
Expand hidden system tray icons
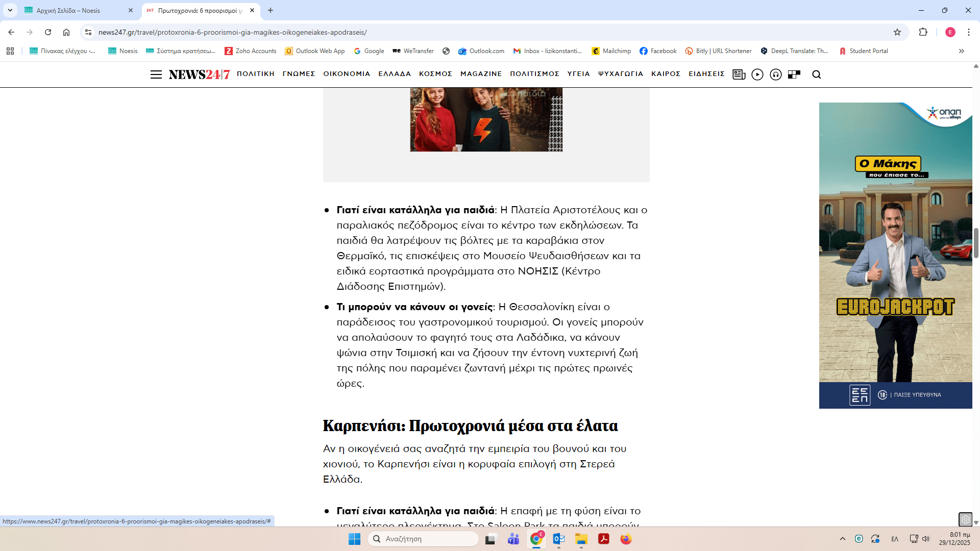pos(843,539)
